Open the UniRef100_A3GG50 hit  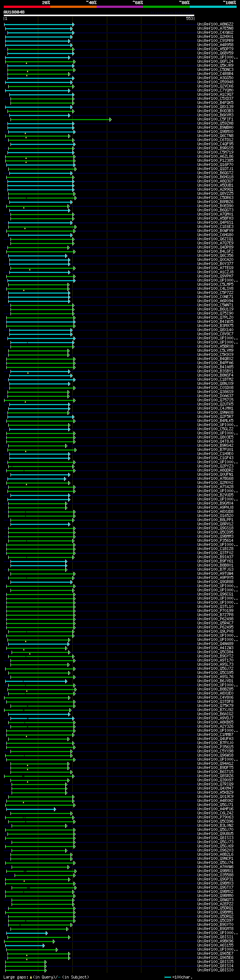[215, 78]
